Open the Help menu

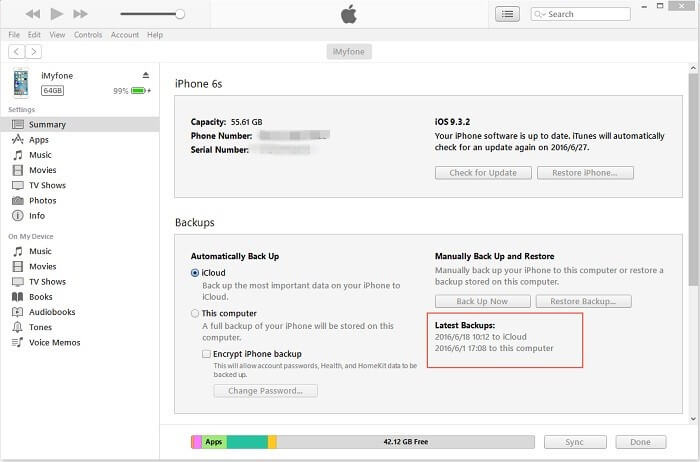point(155,35)
